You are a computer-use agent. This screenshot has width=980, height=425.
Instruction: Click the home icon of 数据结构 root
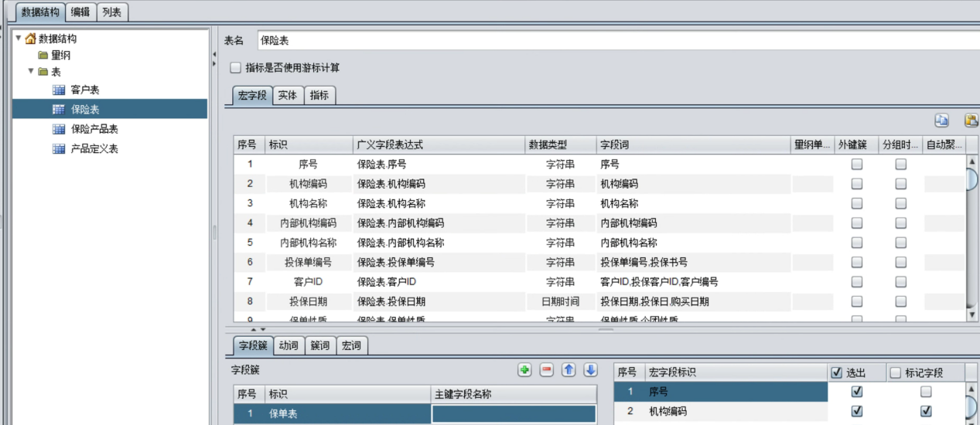[x=30, y=39]
